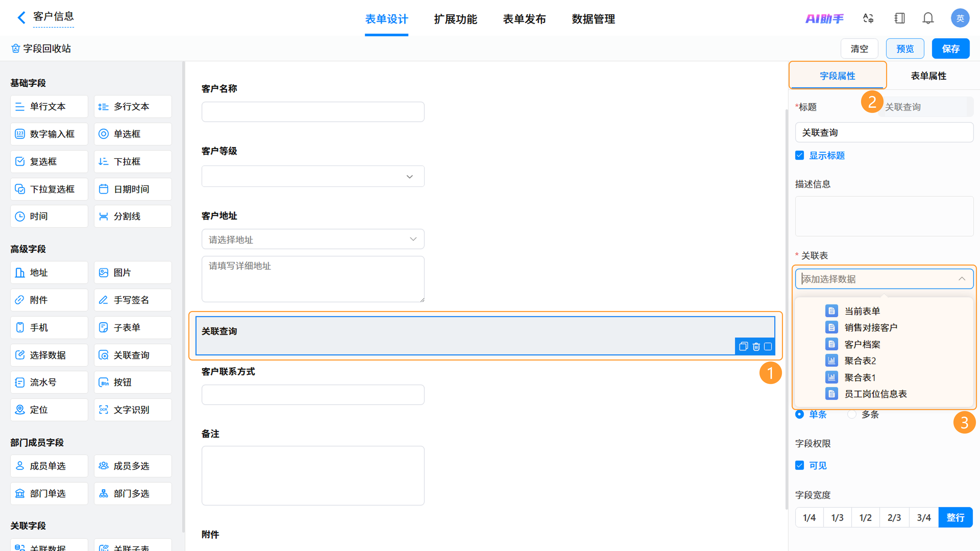Select the 单选框 field widget
Viewport: 980px width, 551px height.
tap(133, 134)
